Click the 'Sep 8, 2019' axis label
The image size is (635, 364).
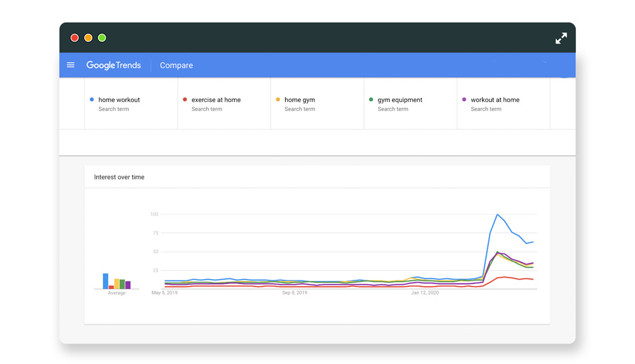295,293
